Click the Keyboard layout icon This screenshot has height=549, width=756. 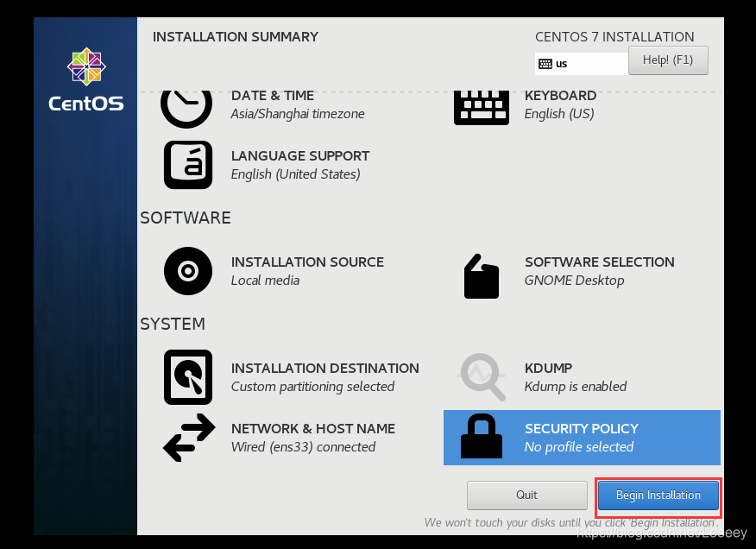click(482, 108)
